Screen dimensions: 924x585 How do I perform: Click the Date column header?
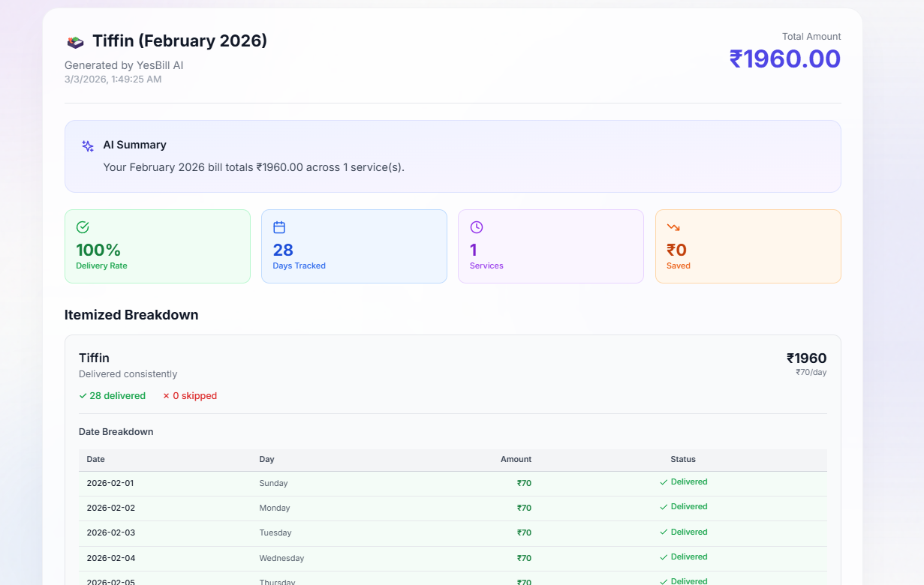click(96, 459)
